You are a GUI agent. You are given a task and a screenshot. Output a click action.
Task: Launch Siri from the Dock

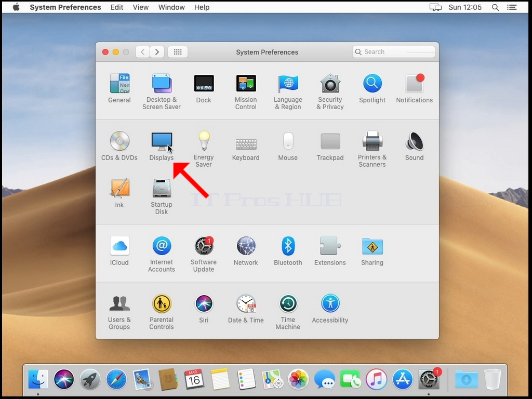pyautogui.click(x=64, y=379)
